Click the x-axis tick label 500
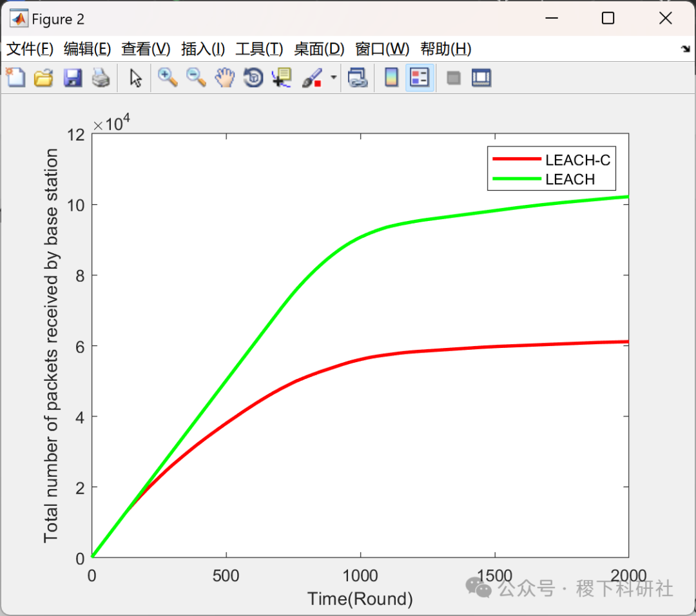Viewport: 696px width, 616px height. (x=226, y=576)
